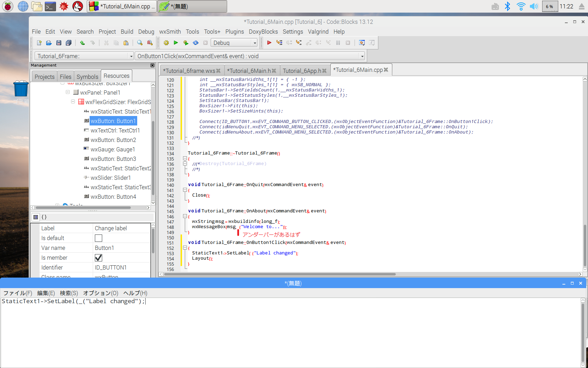Open the wxSmith menu
This screenshot has height=368, width=588.
(x=170, y=32)
